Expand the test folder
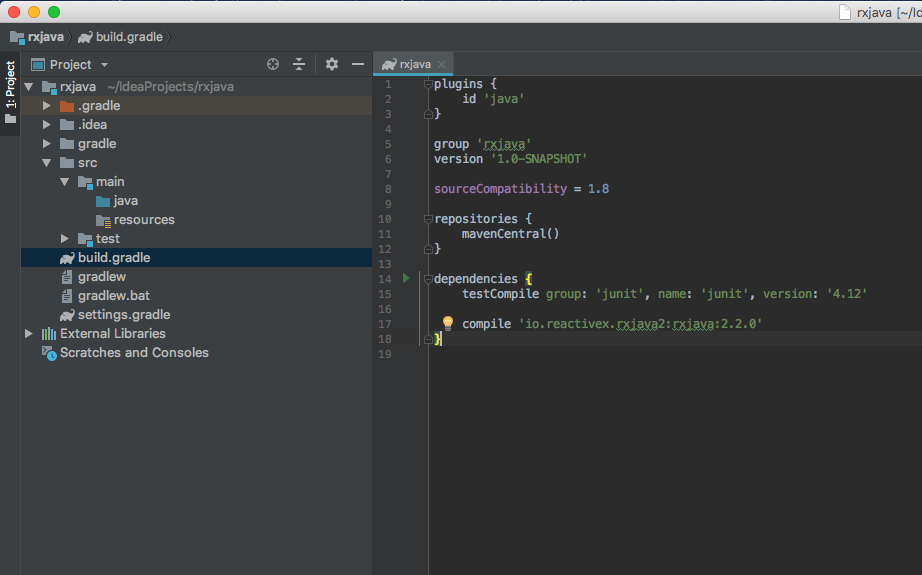This screenshot has width=922, height=575. (x=65, y=239)
